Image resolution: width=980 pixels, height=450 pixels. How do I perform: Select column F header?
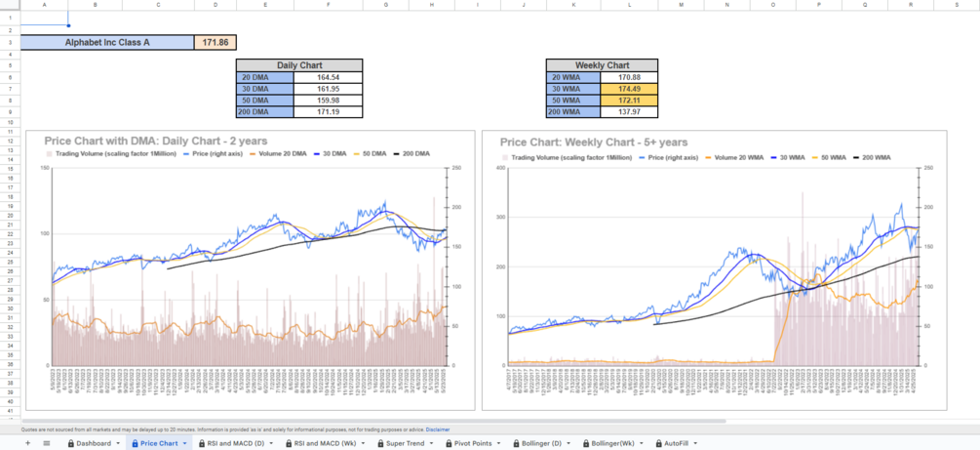click(x=328, y=4)
